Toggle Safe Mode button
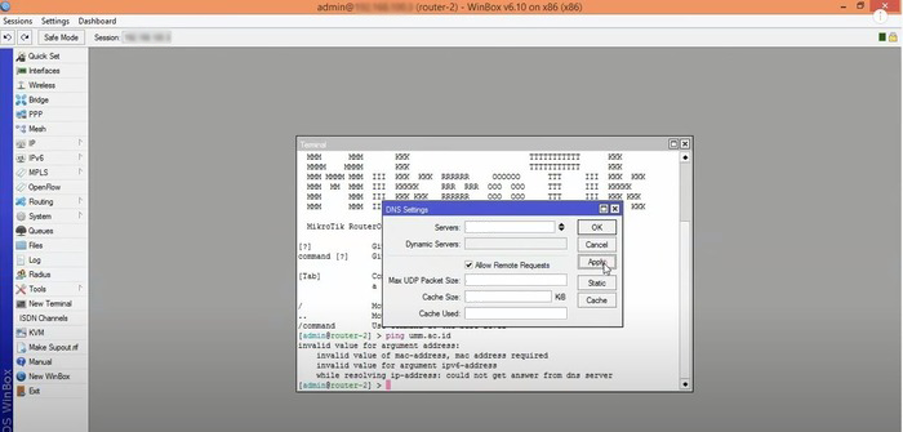This screenshot has width=904, height=432. (x=61, y=37)
